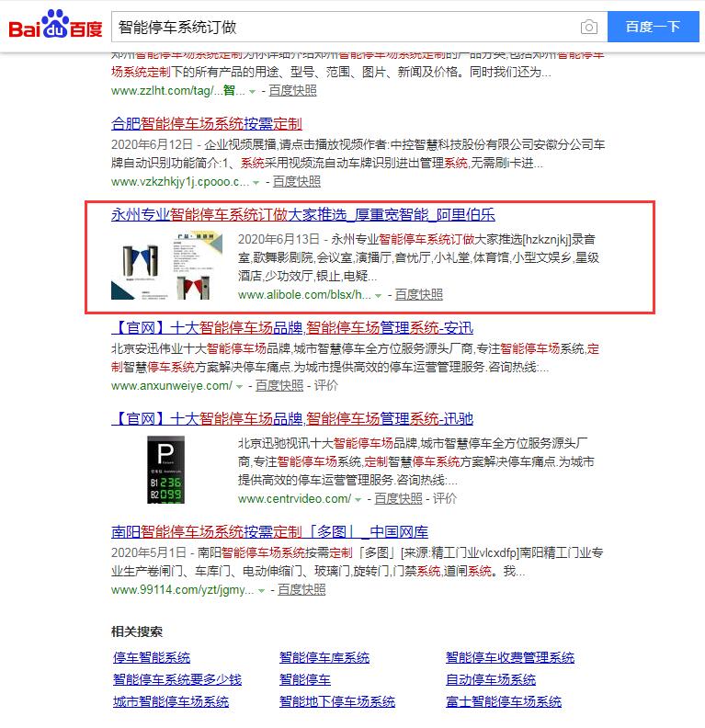This screenshot has width=705, height=728.
Task: Expand dropdown arrow beside www.centrvideo.com URL
Action: [x=358, y=499]
